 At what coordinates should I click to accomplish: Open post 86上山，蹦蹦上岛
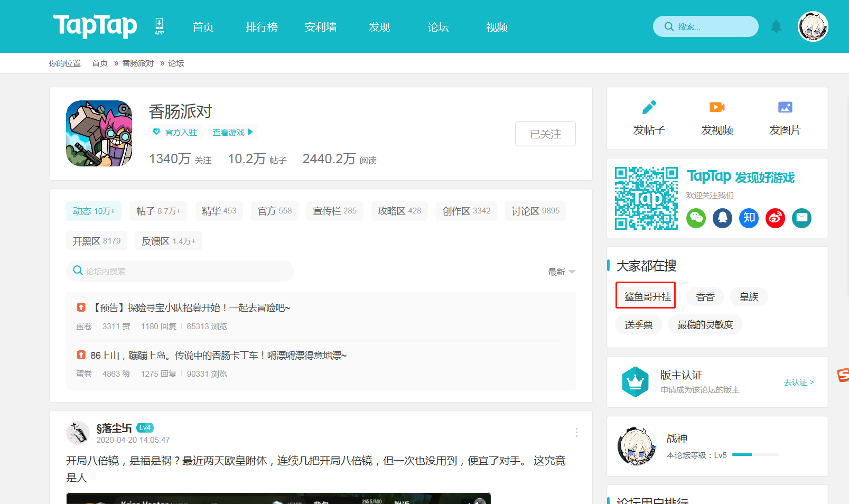(x=218, y=355)
